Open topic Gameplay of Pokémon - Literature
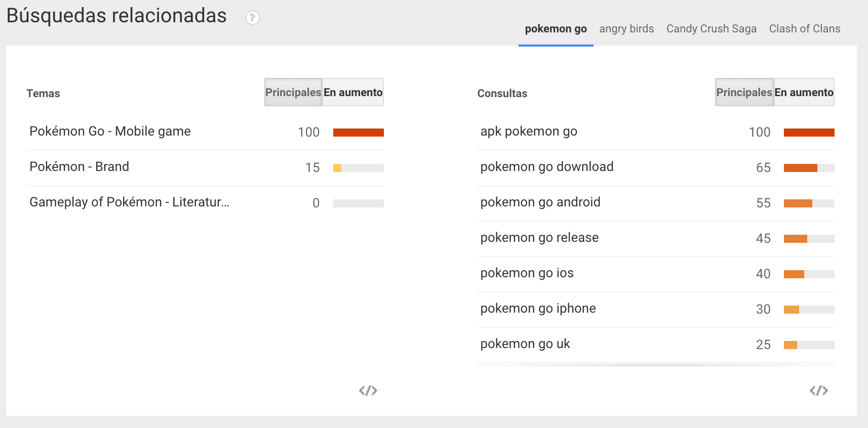 coord(129,202)
